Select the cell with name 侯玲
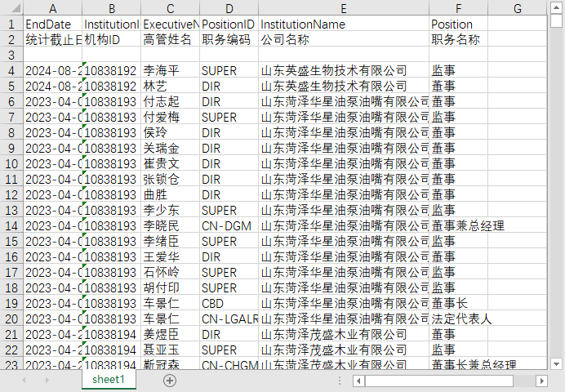565x392 pixels. (170, 132)
